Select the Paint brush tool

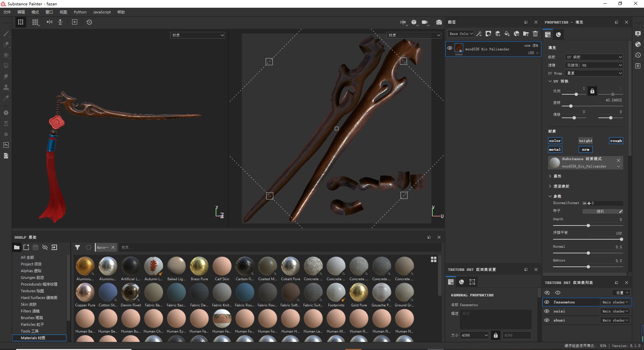point(6,34)
